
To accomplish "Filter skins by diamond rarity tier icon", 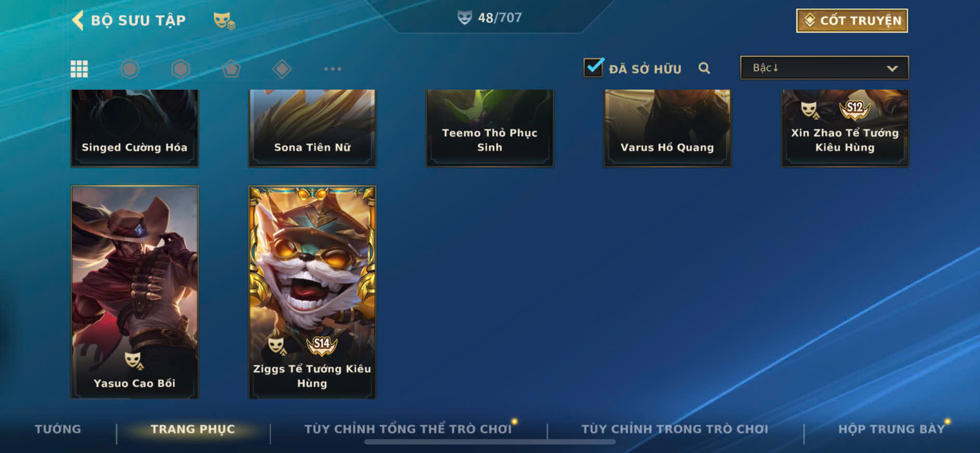I will [282, 69].
